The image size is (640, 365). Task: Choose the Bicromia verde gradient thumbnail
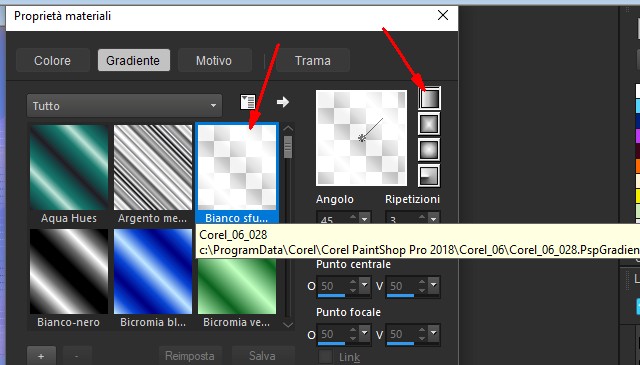pyautogui.click(x=237, y=286)
